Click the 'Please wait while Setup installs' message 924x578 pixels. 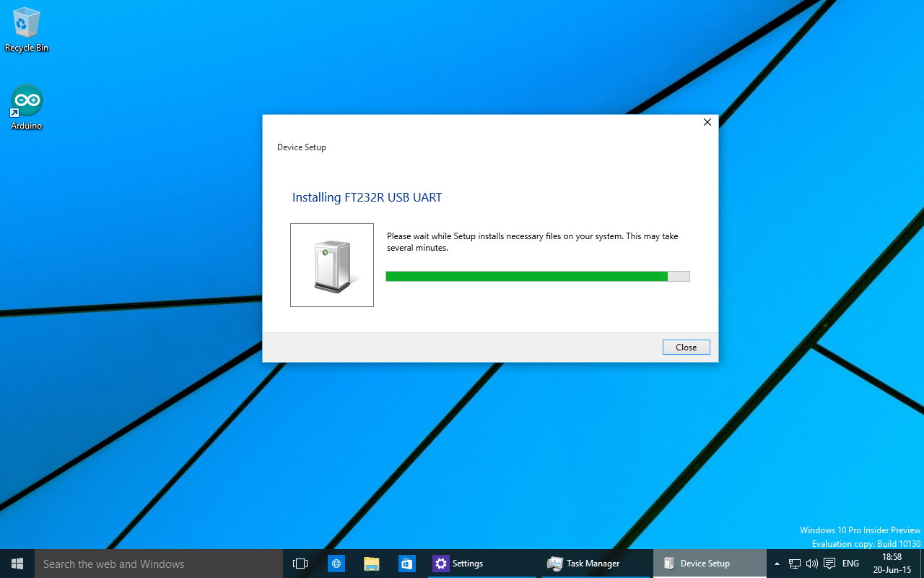[x=533, y=242]
